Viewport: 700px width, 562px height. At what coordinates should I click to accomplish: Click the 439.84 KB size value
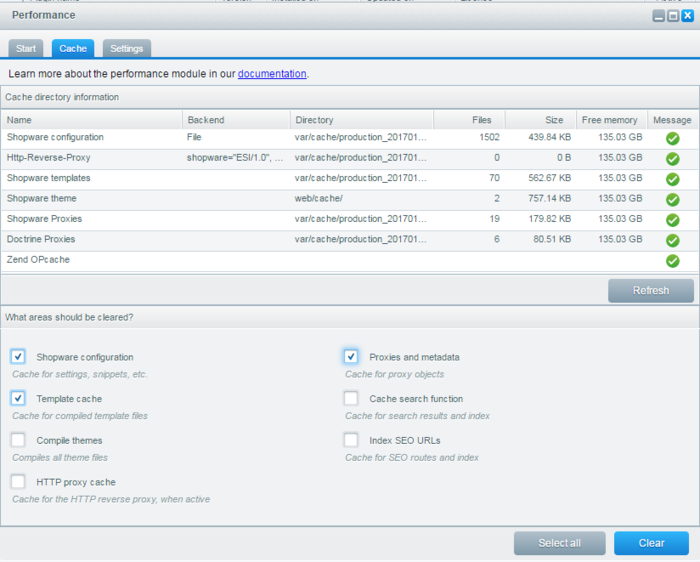click(x=550, y=137)
